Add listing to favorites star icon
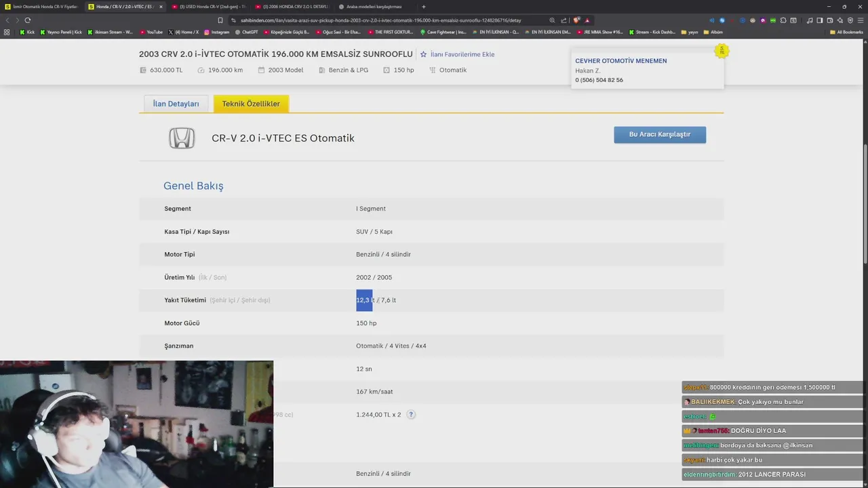 click(423, 54)
